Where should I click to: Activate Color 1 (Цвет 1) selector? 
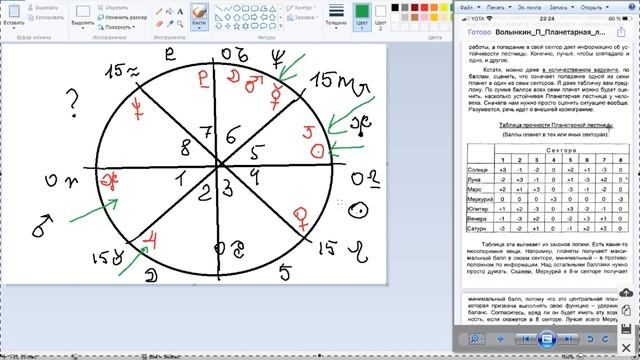(362, 17)
